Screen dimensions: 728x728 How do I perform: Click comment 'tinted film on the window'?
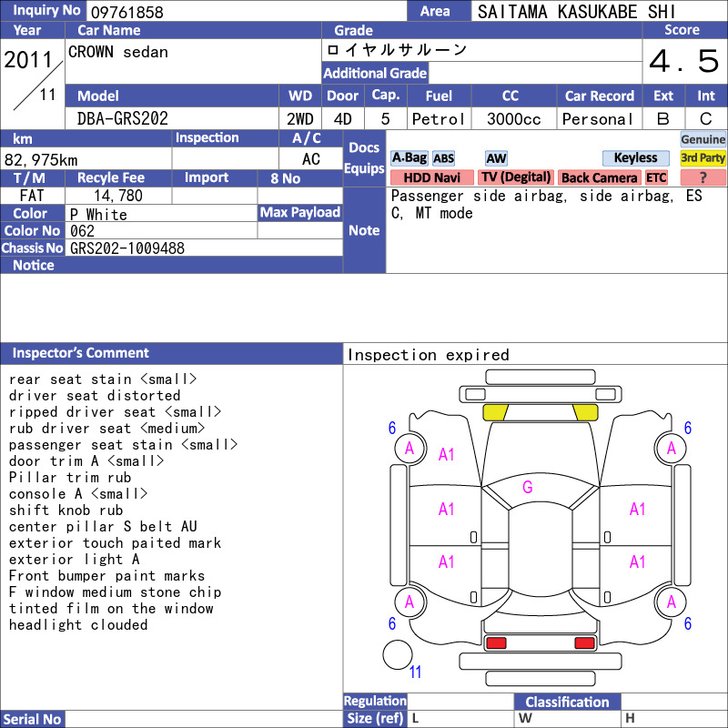click(x=111, y=608)
